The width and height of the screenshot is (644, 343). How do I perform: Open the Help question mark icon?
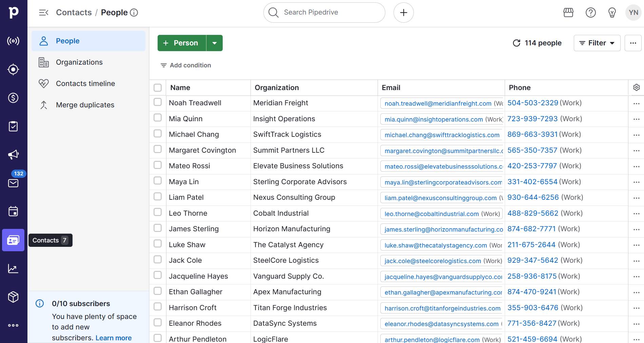point(591,13)
